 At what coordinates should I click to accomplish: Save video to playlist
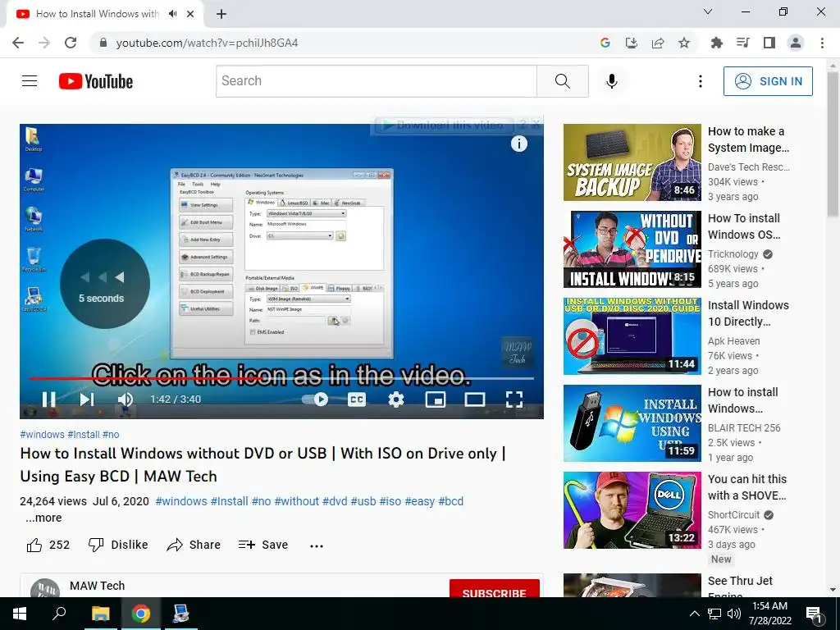pos(263,545)
